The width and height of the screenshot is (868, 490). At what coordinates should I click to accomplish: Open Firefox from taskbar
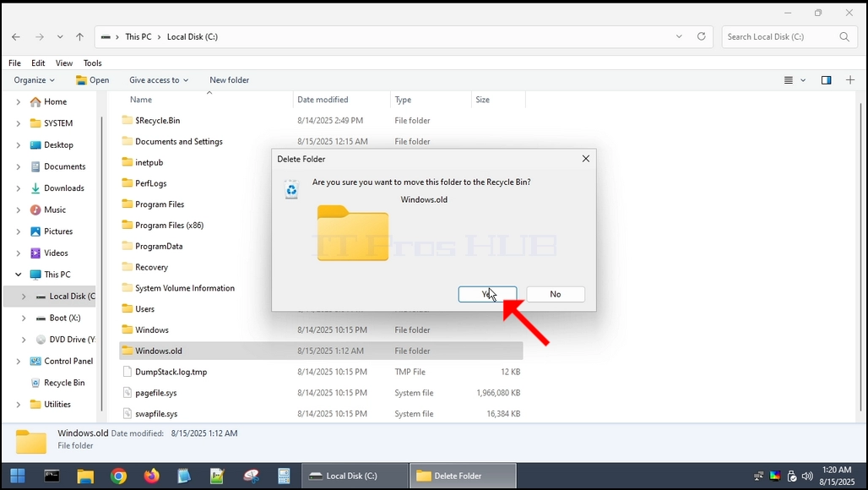click(x=151, y=476)
